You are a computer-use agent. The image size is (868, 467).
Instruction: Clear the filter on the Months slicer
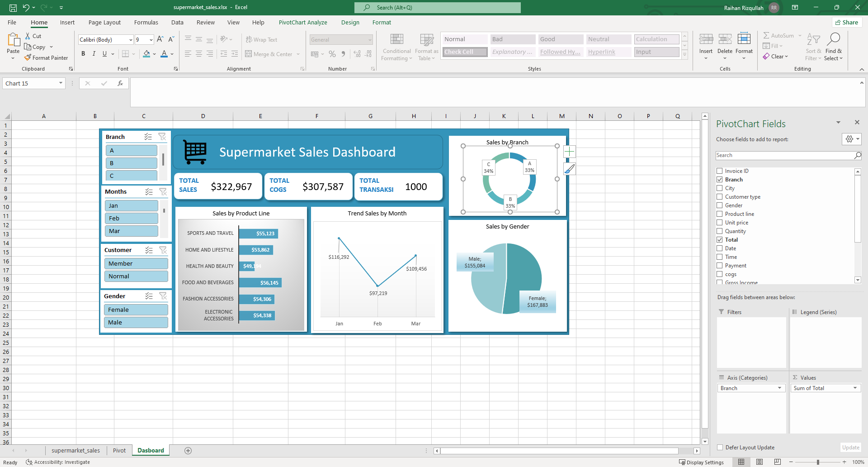coord(163,192)
